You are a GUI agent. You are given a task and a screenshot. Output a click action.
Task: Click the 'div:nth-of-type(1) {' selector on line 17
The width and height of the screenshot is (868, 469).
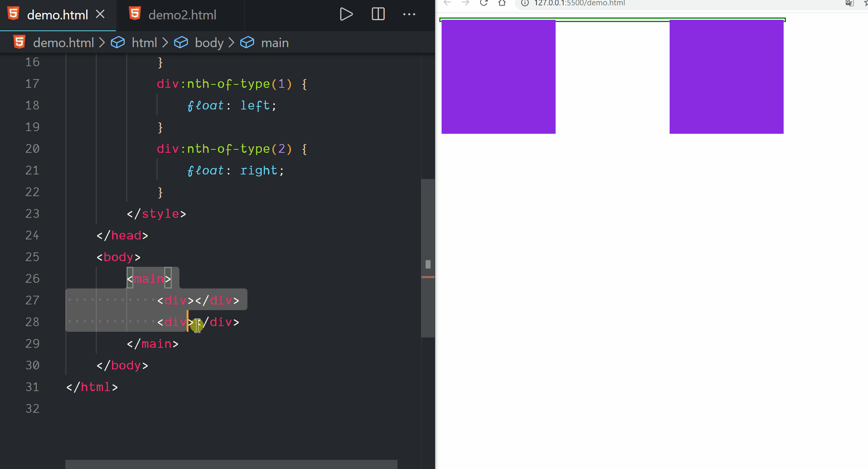[232, 84]
